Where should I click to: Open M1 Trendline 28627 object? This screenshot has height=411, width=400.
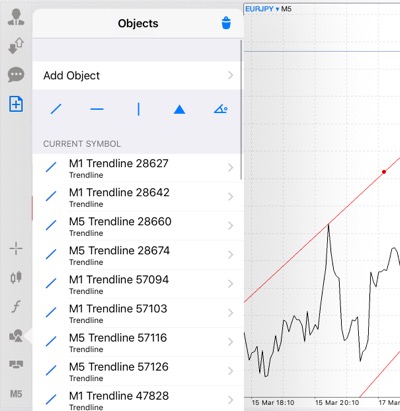pyautogui.click(x=138, y=168)
